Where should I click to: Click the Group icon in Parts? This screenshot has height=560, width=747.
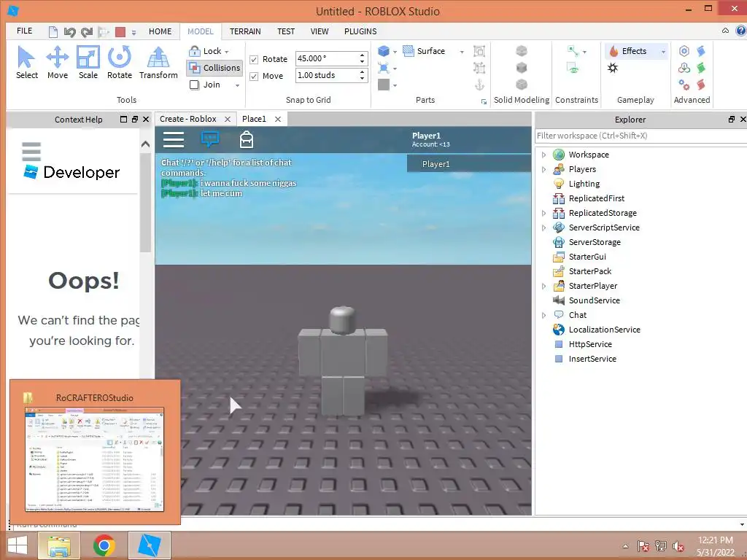(479, 51)
